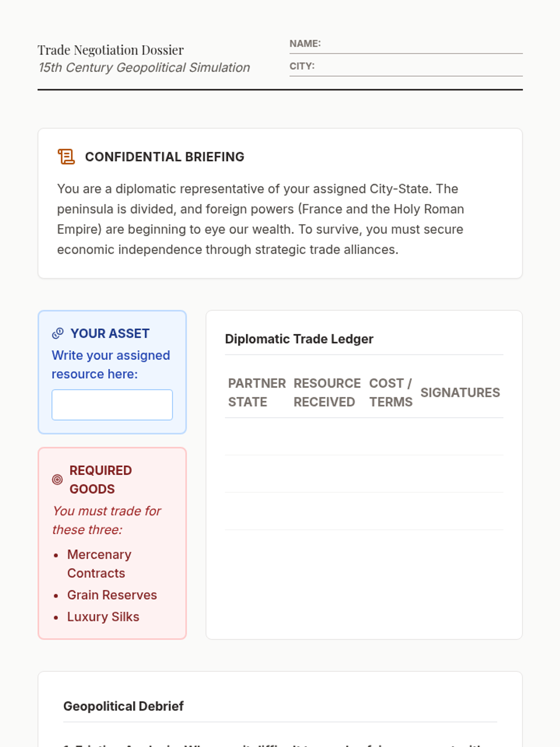560x747 pixels.
Task: Click the scroll icon beside Confidential Briefing
Action: [x=66, y=157]
